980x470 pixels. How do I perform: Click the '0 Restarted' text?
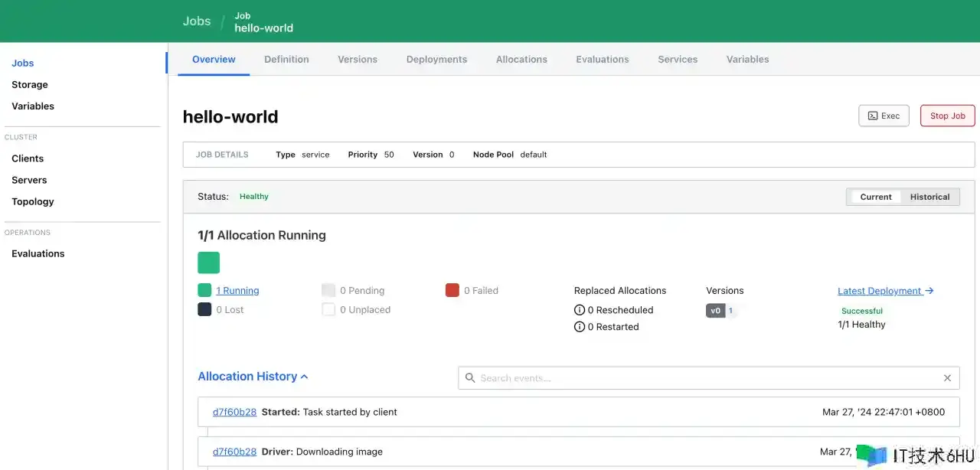click(x=613, y=327)
